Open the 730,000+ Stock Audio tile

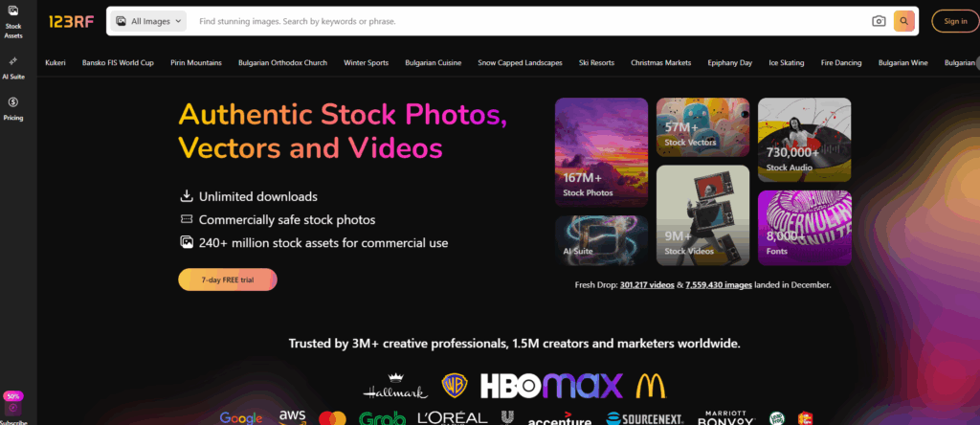[x=804, y=140]
